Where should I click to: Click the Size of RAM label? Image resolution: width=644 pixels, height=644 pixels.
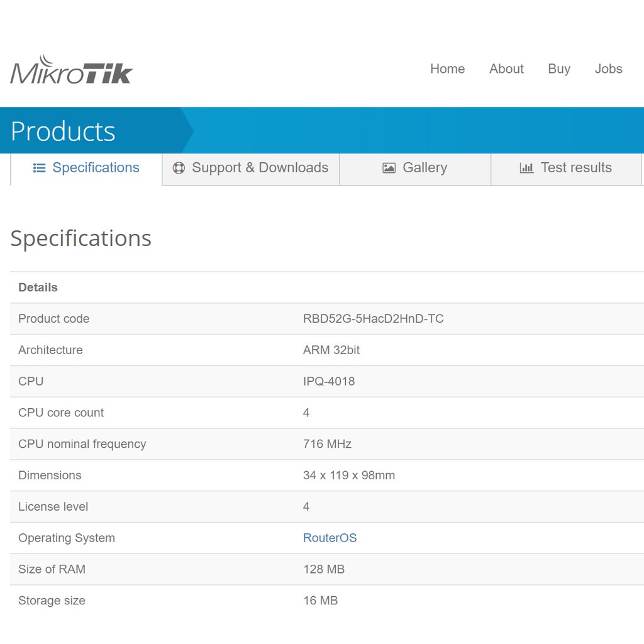[52, 569]
